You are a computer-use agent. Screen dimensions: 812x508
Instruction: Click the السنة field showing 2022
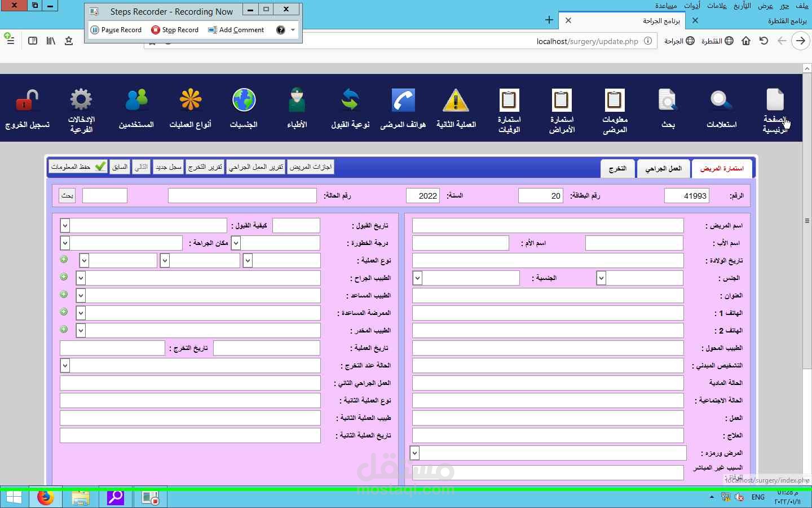click(x=422, y=196)
